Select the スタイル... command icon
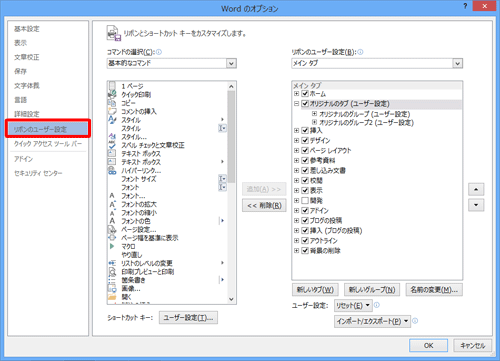This screenshot has height=361, width=500. point(112,137)
